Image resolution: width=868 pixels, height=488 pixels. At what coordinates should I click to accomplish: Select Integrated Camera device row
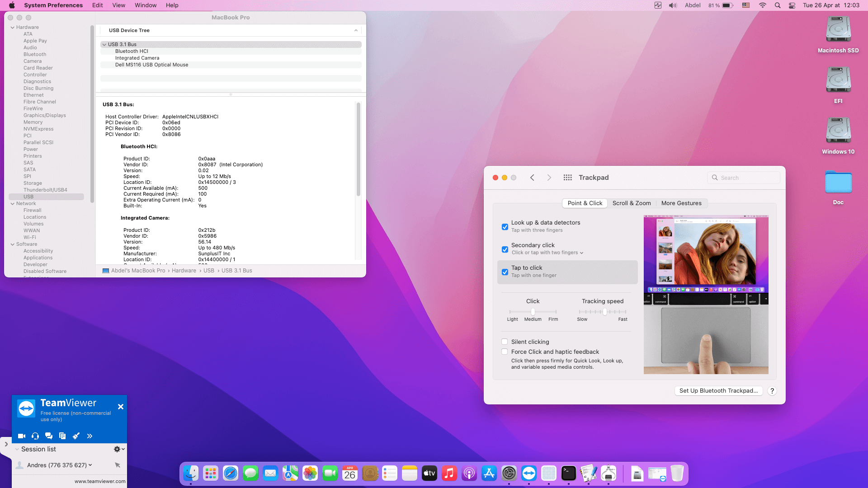pos(231,58)
